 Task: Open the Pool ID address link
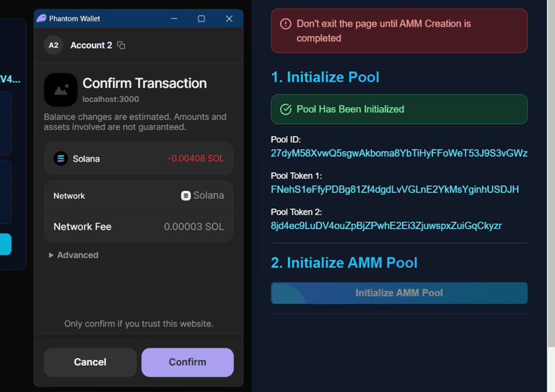point(399,153)
